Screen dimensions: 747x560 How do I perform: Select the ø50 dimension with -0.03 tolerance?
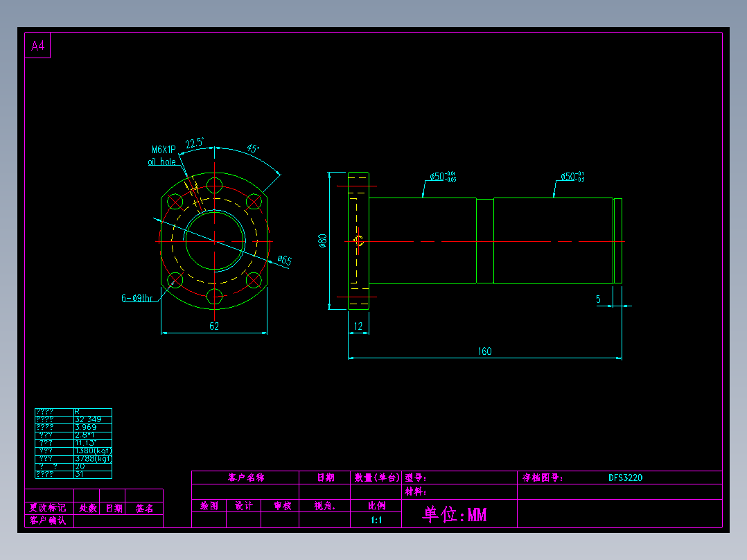[x=443, y=177]
